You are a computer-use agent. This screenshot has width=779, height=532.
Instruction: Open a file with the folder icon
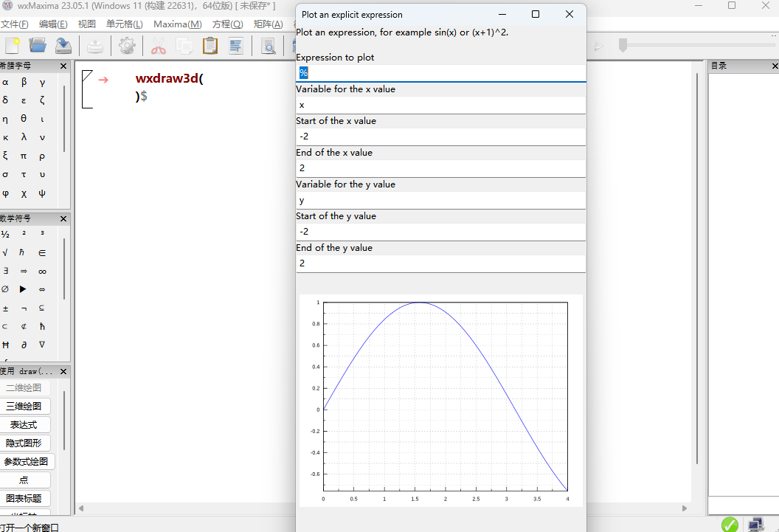pyautogui.click(x=38, y=46)
